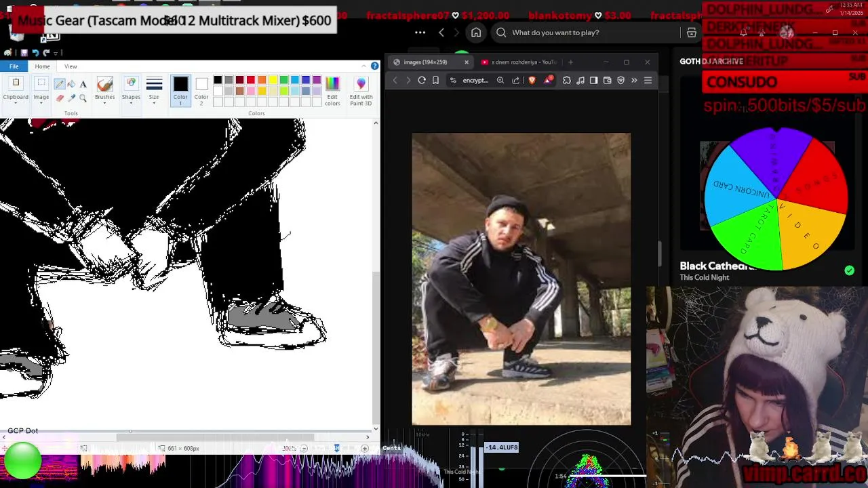Open browser extensions puzzle icon

click(x=567, y=80)
